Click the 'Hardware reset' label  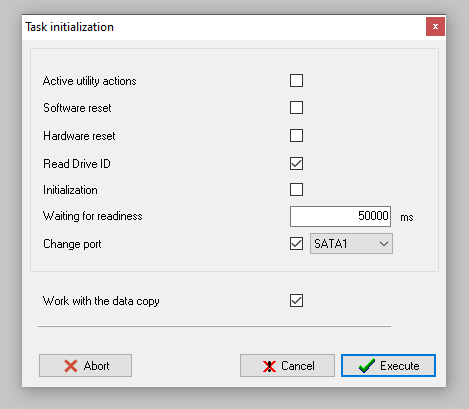click(x=79, y=136)
